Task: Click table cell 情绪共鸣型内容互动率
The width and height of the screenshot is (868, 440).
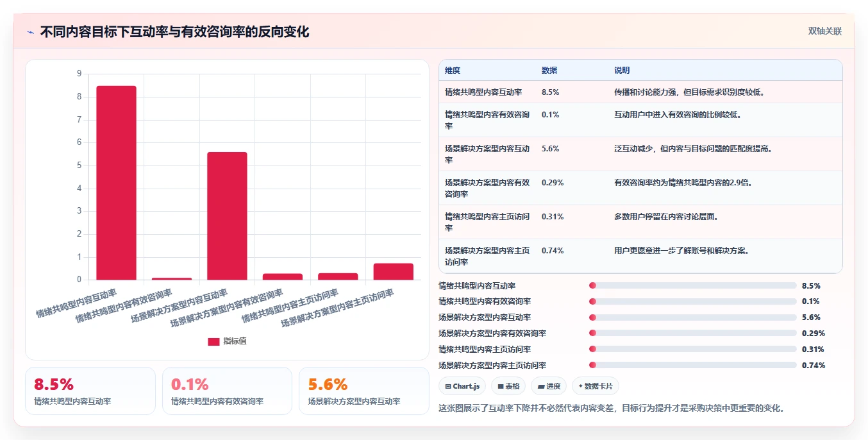Action: tap(483, 92)
